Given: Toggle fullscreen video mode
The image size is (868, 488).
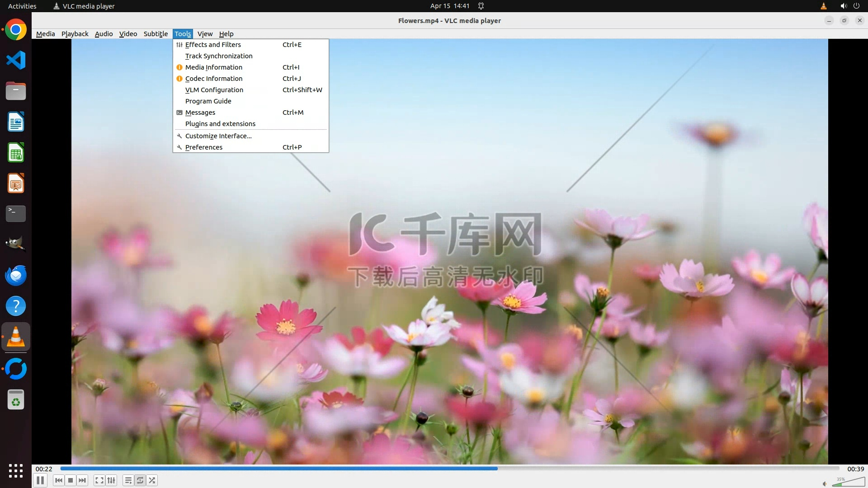Looking at the screenshot, I should click(x=99, y=480).
